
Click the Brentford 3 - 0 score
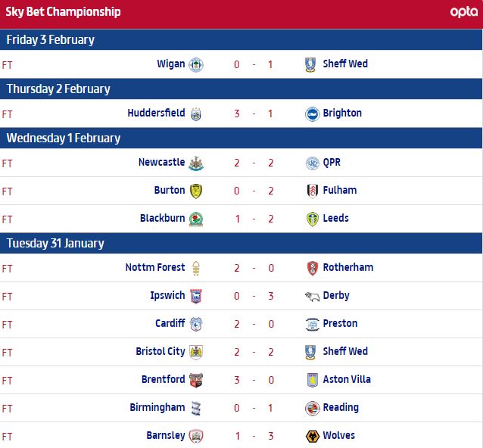pos(254,380)
